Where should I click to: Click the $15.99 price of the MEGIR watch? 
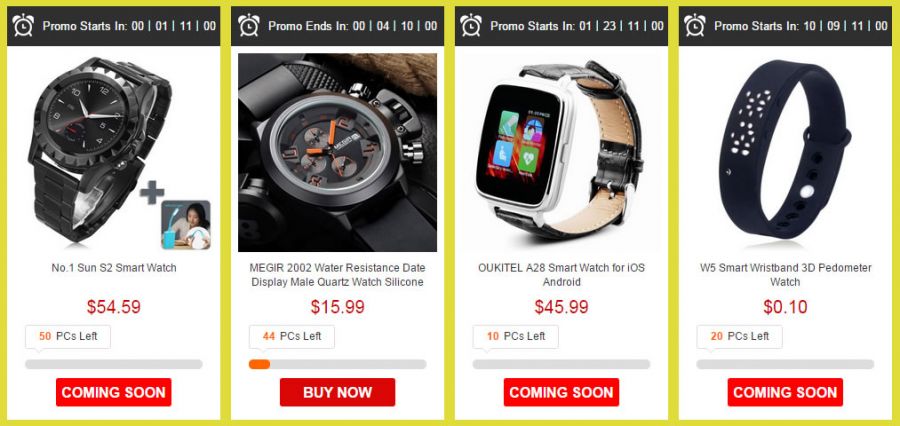tap(338, 307)
